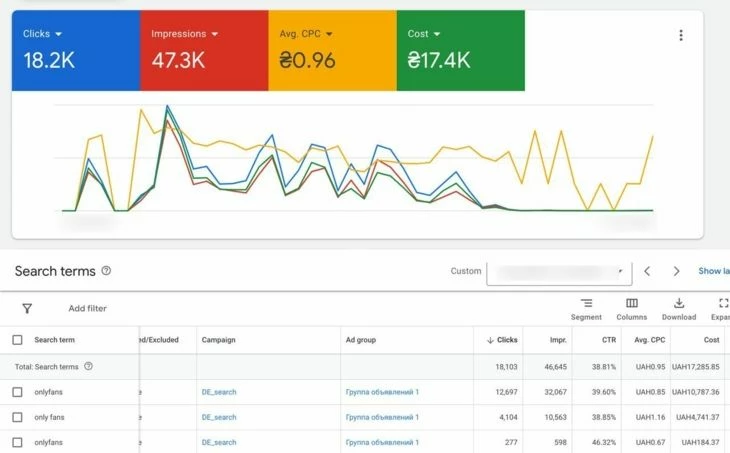
Task: Go to previous date range
Action: (x=647, y=271)
